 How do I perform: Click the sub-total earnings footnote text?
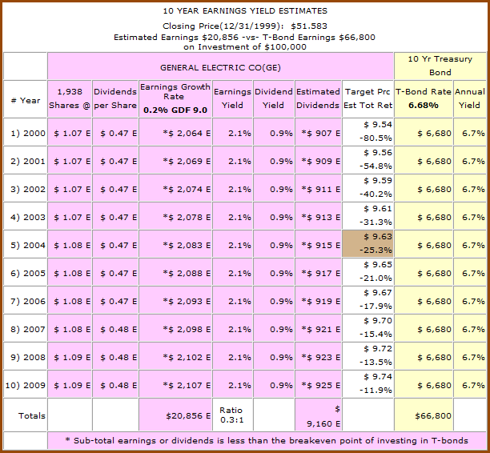tap(267, 441)
